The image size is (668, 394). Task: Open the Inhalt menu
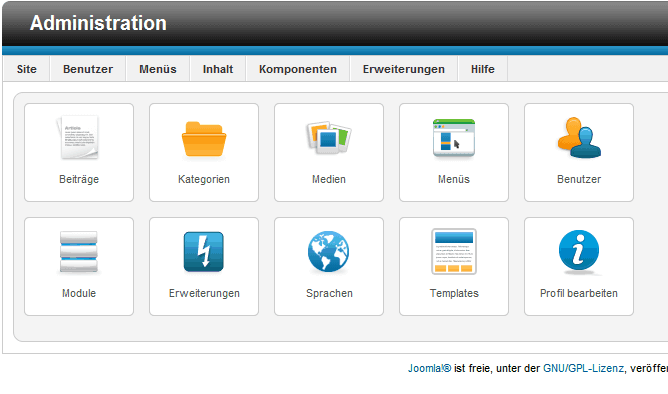click(218, 69)
